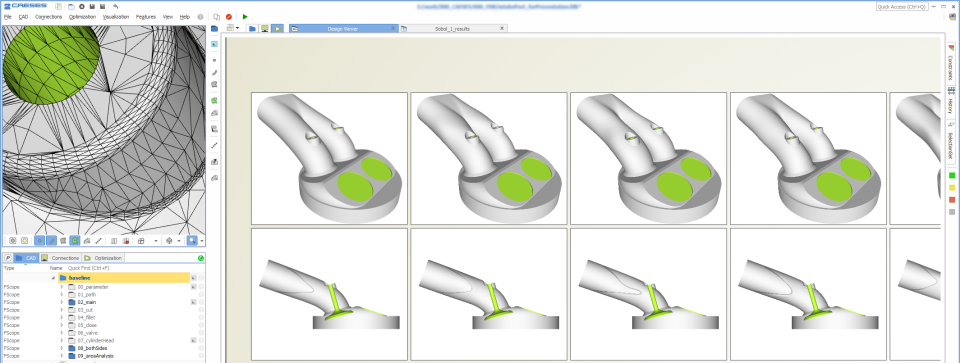
Task: Open the File menu
Action: tap(7, 17)
